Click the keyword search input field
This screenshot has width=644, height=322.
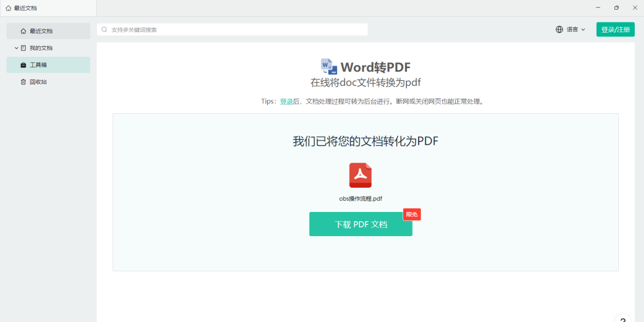(232, 30)
